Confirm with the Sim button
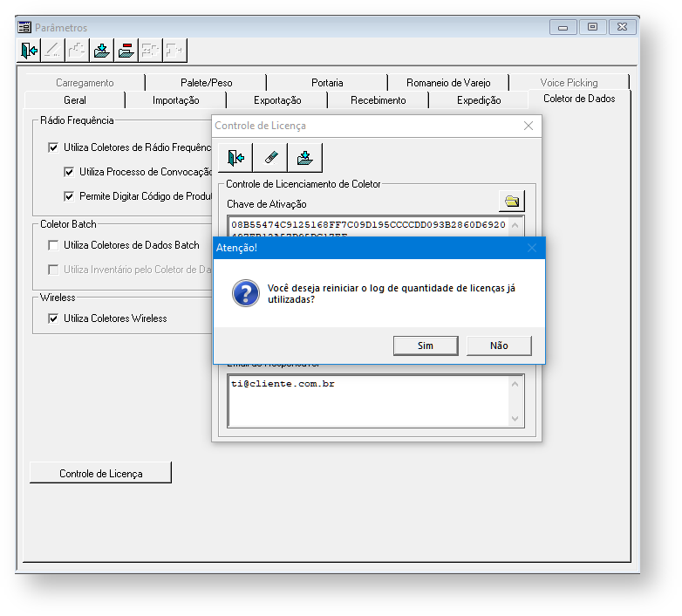This screenshot has width=682, height=616. (x=426, y=346)
